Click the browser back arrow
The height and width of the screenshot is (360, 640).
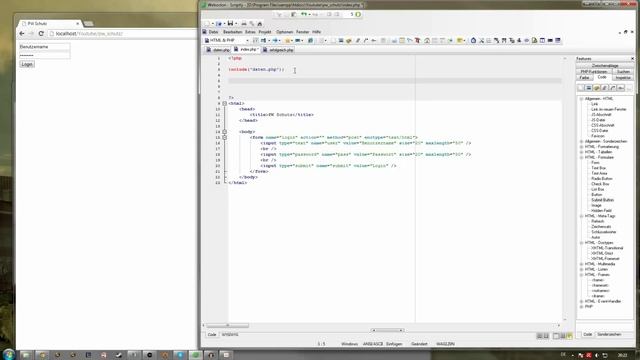coord(22,33)
